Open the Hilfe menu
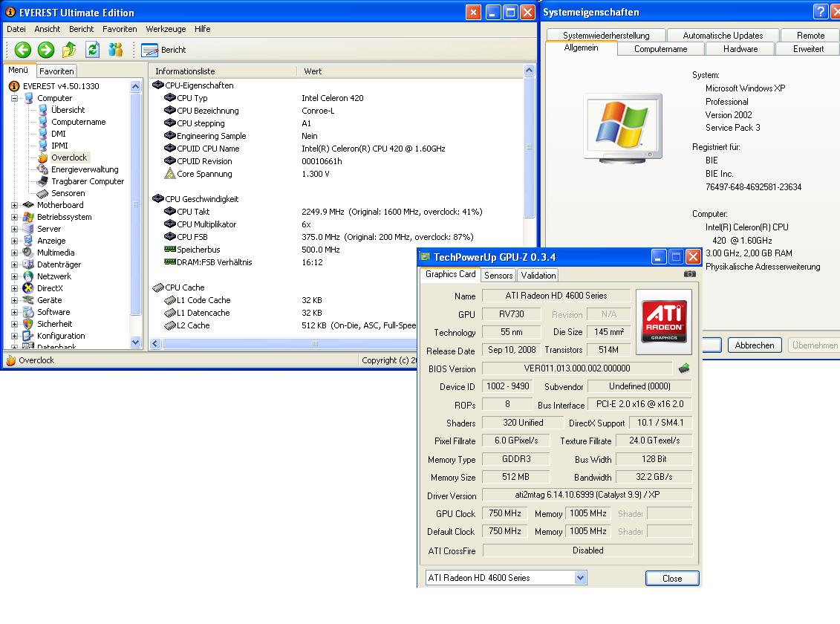840x624 pixels. 202,29
